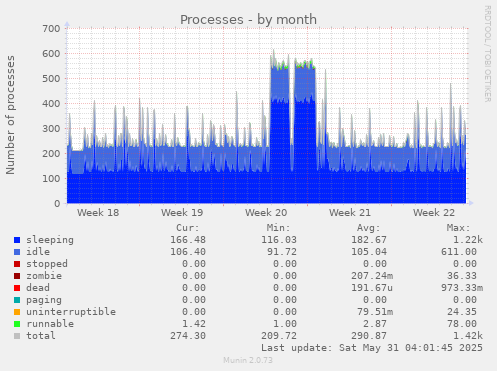Click the 'paging' legend label
The width and height of the screenshot is (497, 371).
(x=44, y=300)
